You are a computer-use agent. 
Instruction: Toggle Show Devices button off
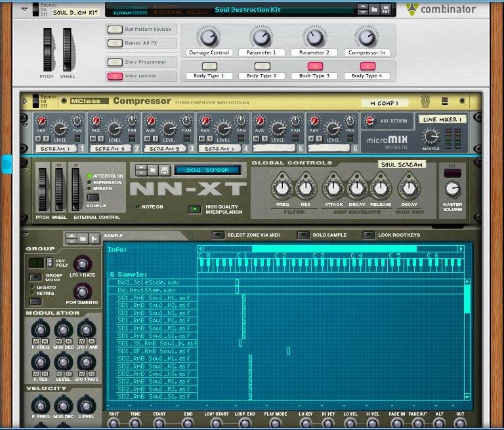(115, 76)
